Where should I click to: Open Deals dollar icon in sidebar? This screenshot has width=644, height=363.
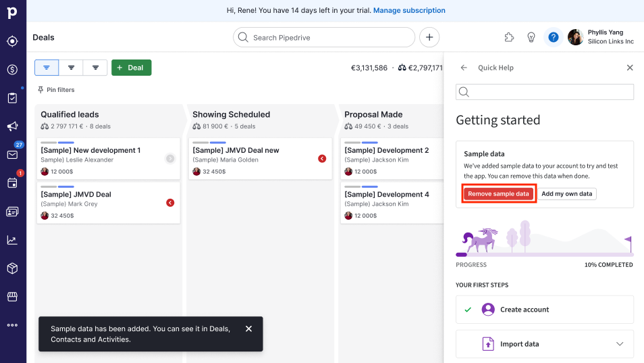tap(12, 70)
